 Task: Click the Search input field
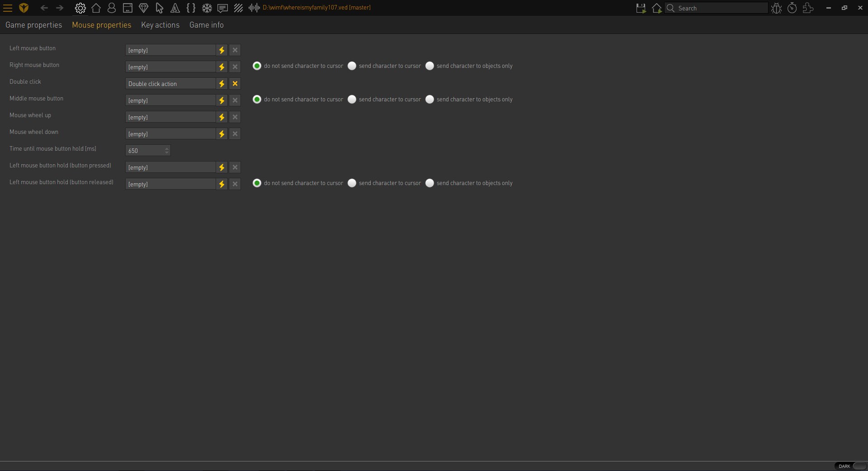[x=716, y=8]
